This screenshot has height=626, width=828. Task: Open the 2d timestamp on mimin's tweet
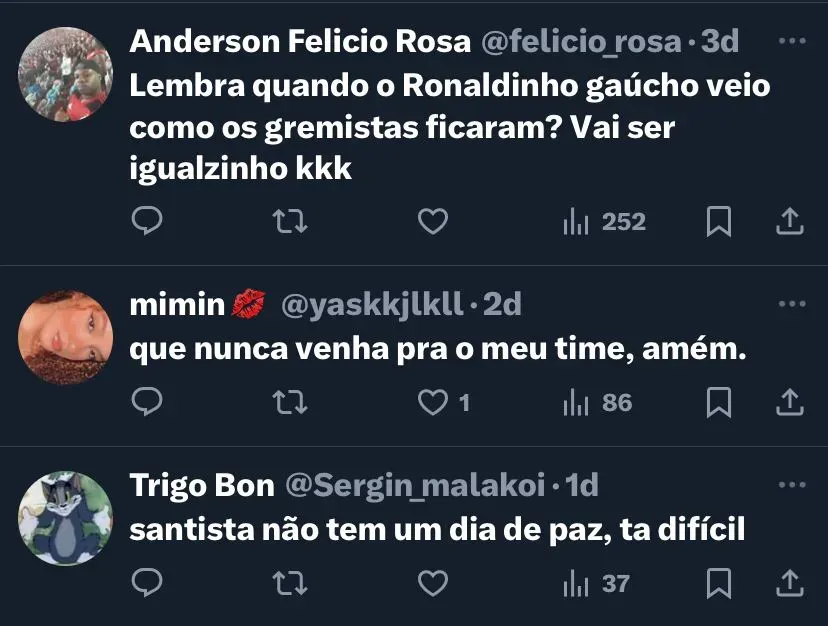(502, 304)
